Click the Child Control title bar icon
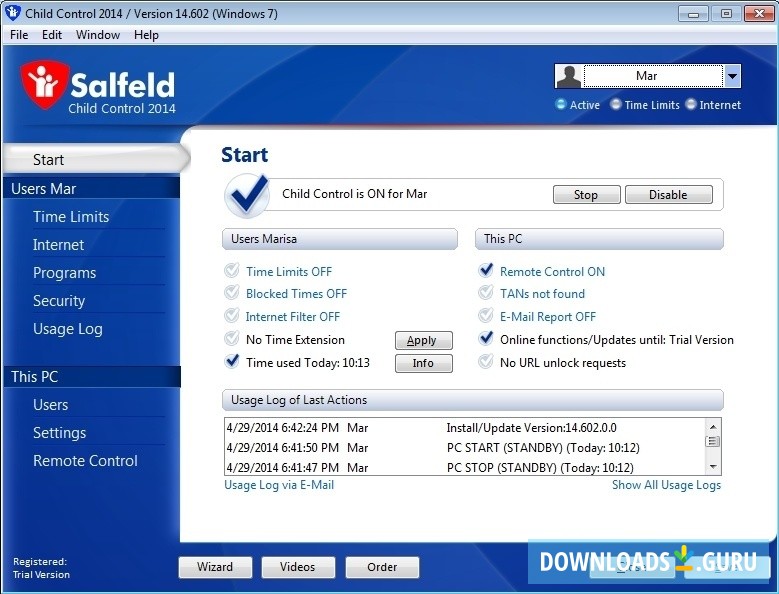The image size is (779, 594). click(x=12, y=12)
